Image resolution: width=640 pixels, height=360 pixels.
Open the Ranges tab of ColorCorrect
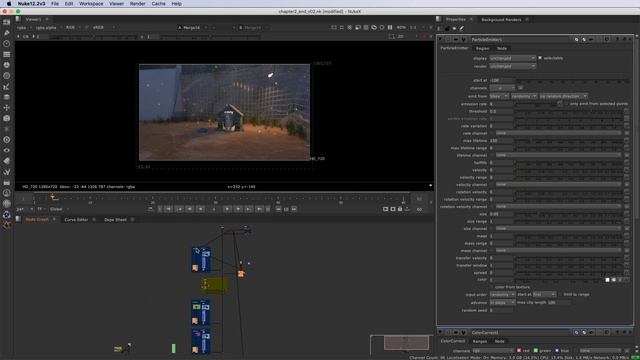480,341
